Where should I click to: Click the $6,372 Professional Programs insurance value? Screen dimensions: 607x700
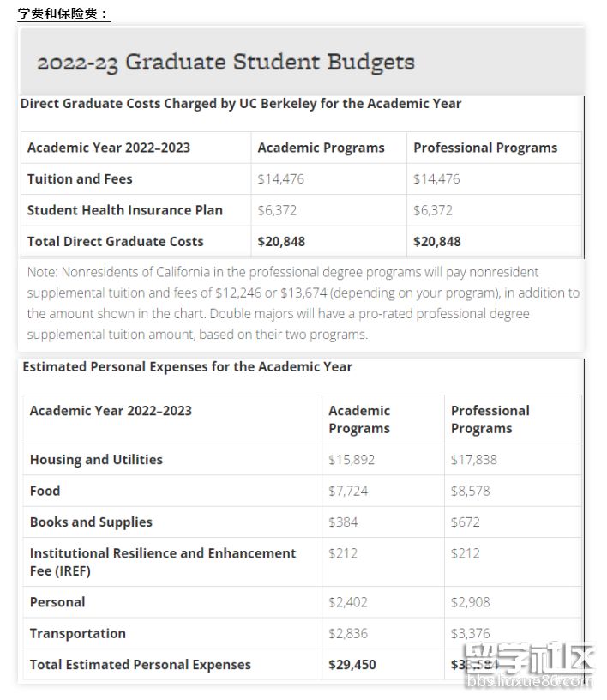tap(432, 210)
